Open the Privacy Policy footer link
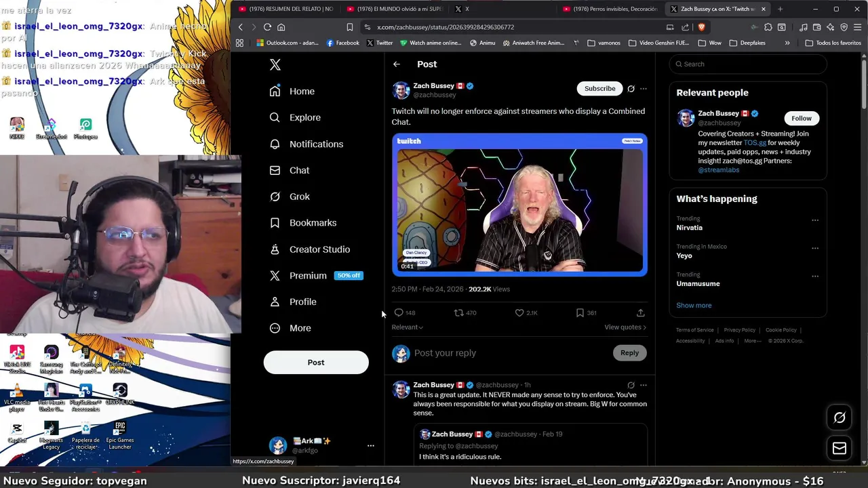Image resolution: width=868 pixels, height=488 pixels. coord(738,330)
